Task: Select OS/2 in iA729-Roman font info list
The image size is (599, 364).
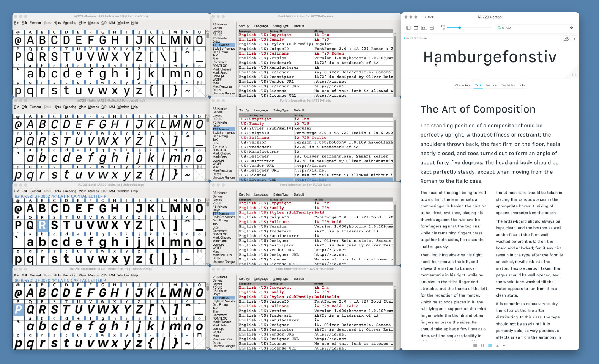Action: (216, 42)
